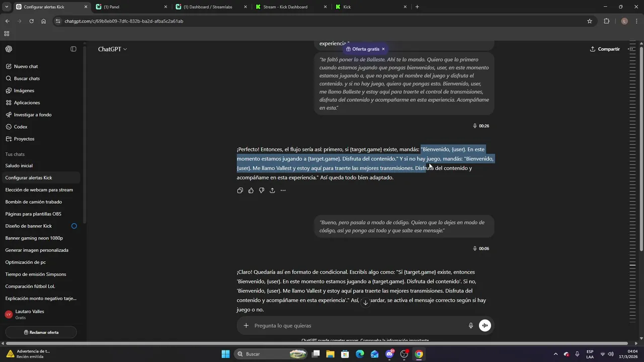Open Elección de webcam para stream chat
Image resolution: width=644 pixels, height=362 pixels.
pos(40,190)
